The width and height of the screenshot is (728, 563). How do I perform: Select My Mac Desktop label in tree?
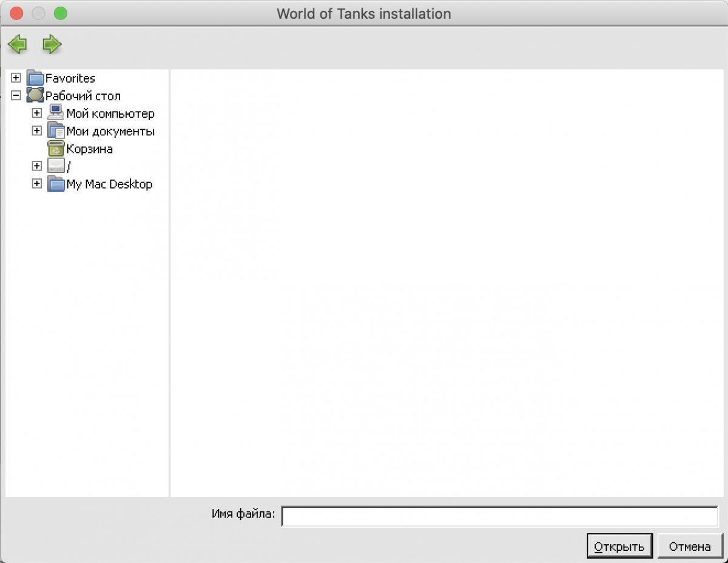(x=109, y=184)
